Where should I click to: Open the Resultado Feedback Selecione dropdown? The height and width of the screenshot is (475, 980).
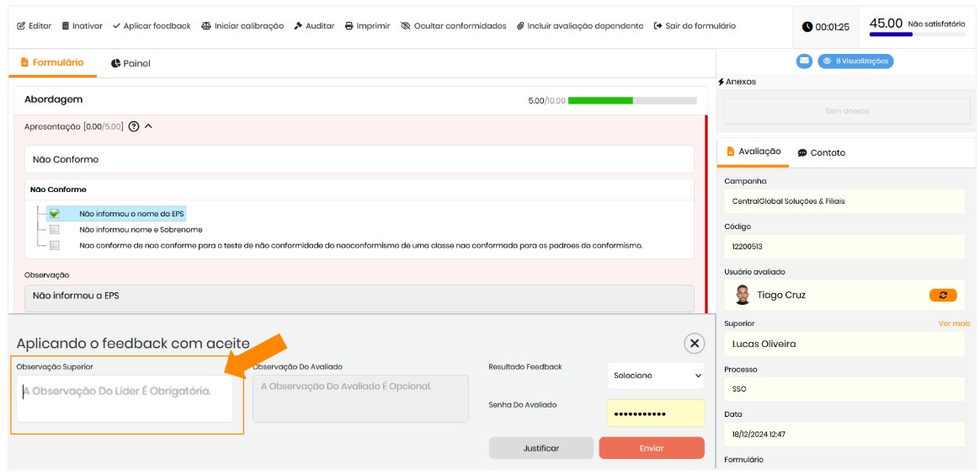tap(656, 376)
